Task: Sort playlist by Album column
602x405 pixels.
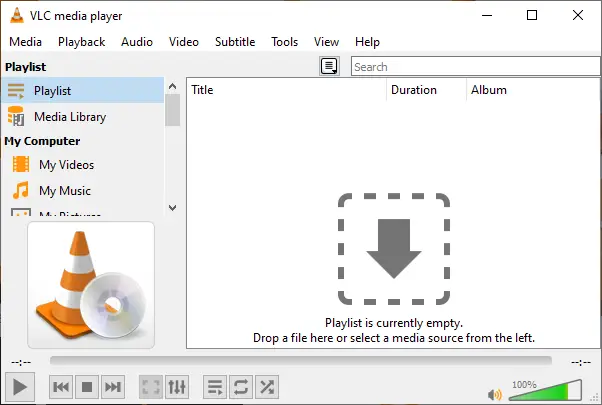Action: 533,90
